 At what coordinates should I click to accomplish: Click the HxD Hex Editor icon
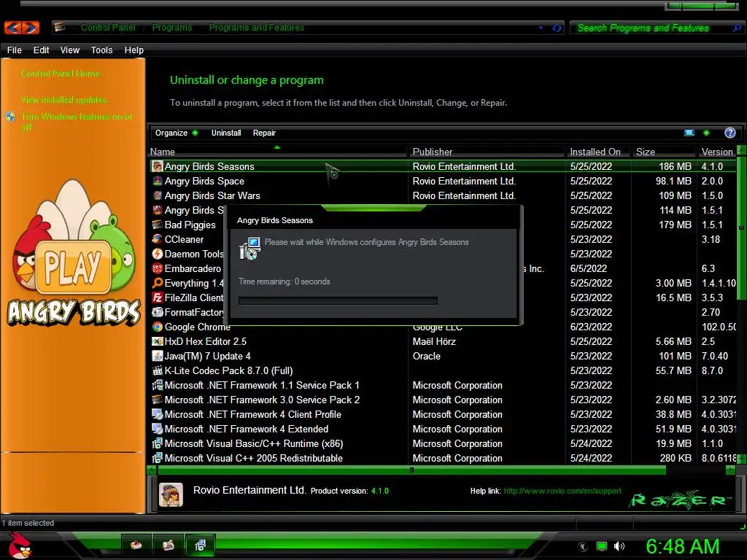(158, 341)
